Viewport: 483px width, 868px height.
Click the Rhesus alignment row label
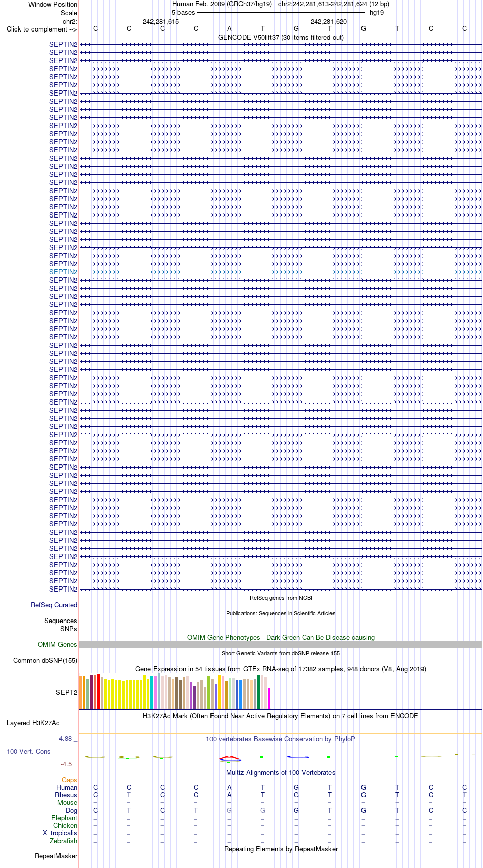click(66, 795)
